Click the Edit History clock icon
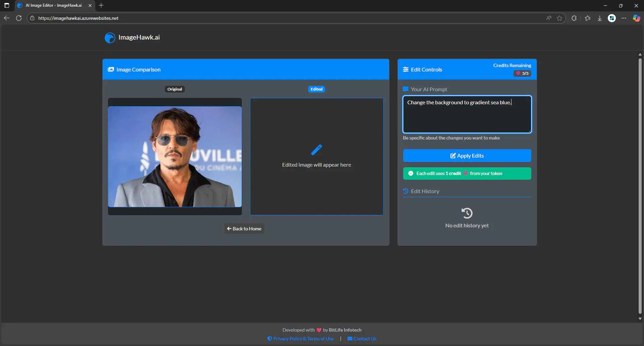Viewport: 644px width, 346px height. tap(406, 191)
